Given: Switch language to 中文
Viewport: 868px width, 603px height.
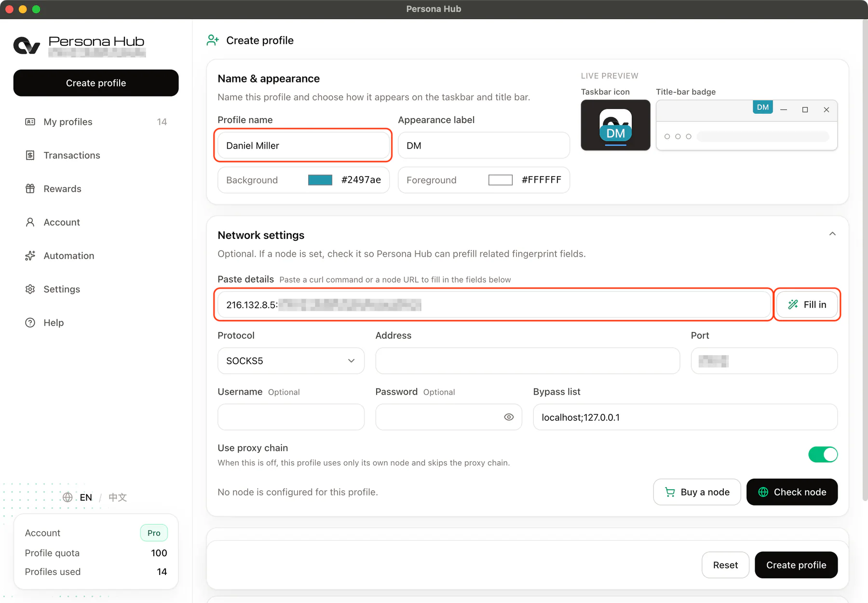Looking at the screenshot, I should point(118,497).
